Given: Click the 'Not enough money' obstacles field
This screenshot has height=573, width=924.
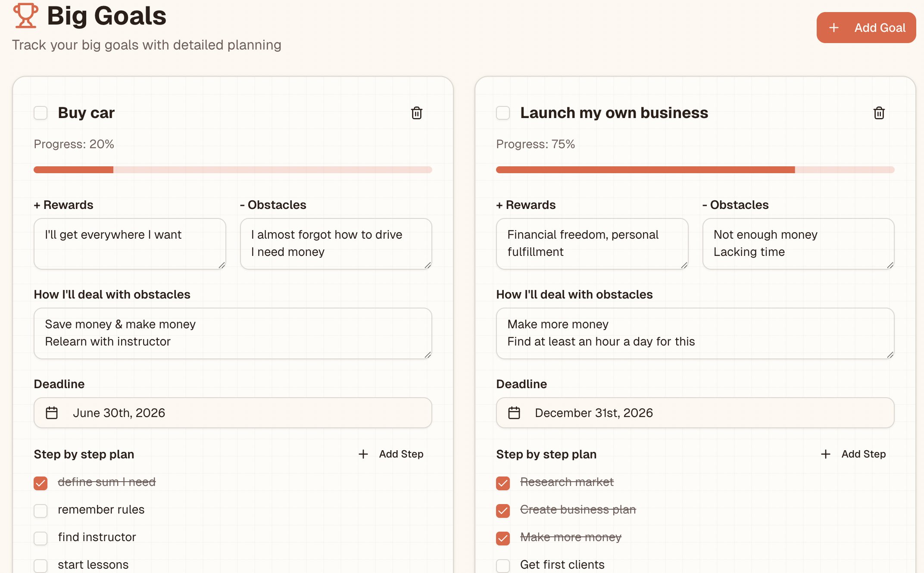Looking at the screenshot, I should [x=798, y=243].
